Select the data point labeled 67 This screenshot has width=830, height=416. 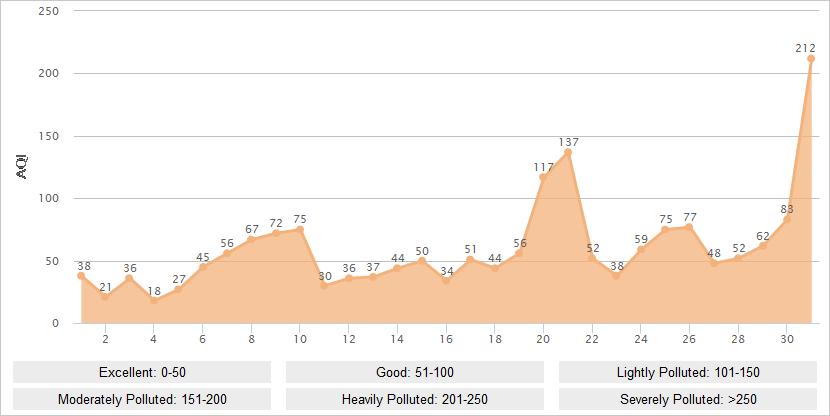pyautogui.click(x=251, y=239)
